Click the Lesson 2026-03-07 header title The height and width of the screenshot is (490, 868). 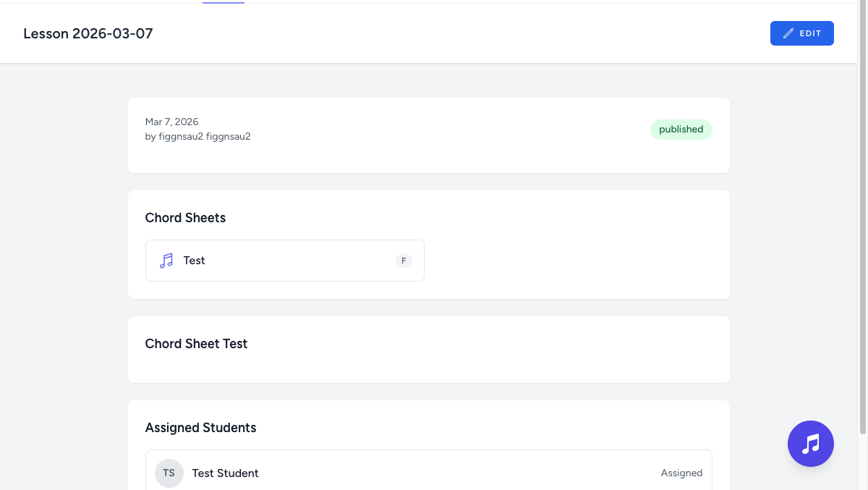click(88, 33)
